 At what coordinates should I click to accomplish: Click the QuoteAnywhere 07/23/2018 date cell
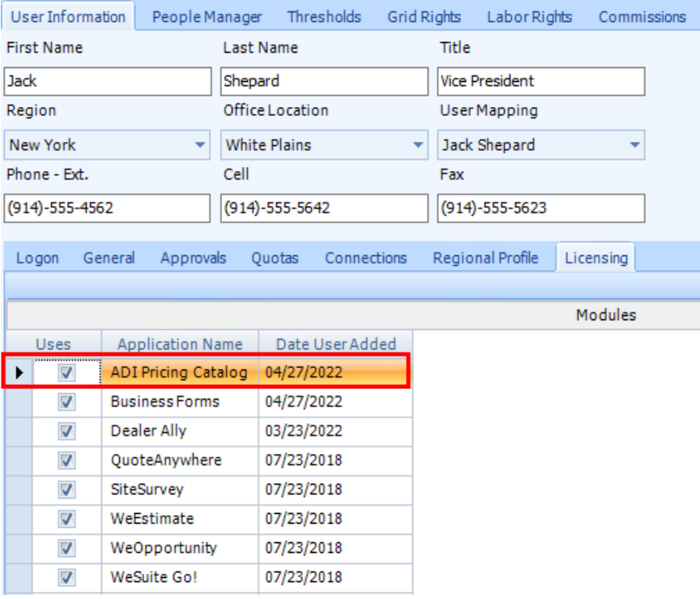335,460
